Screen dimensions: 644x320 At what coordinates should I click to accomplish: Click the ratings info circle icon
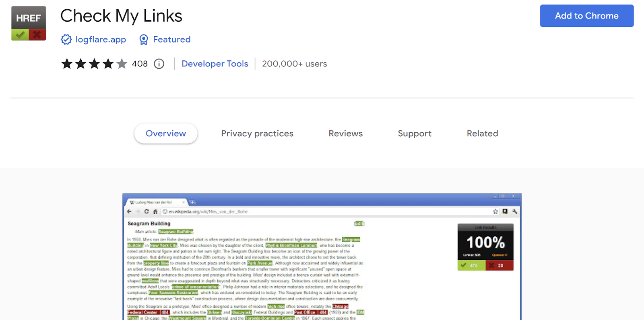point(159,64)
